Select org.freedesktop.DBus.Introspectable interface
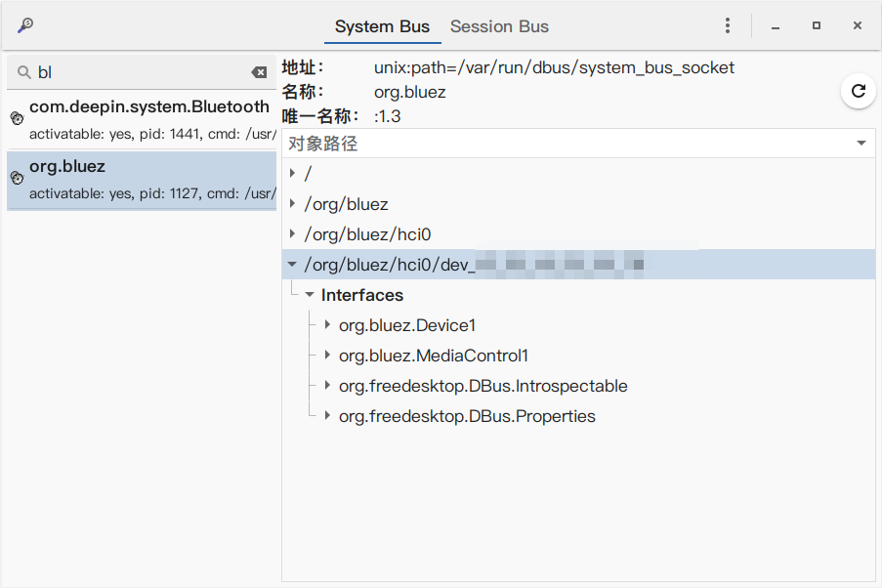 pyautogui.click(x=483, y=386)
